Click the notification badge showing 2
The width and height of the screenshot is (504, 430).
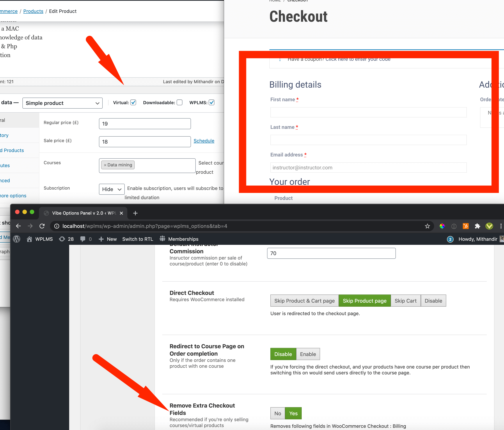point(450,239)
